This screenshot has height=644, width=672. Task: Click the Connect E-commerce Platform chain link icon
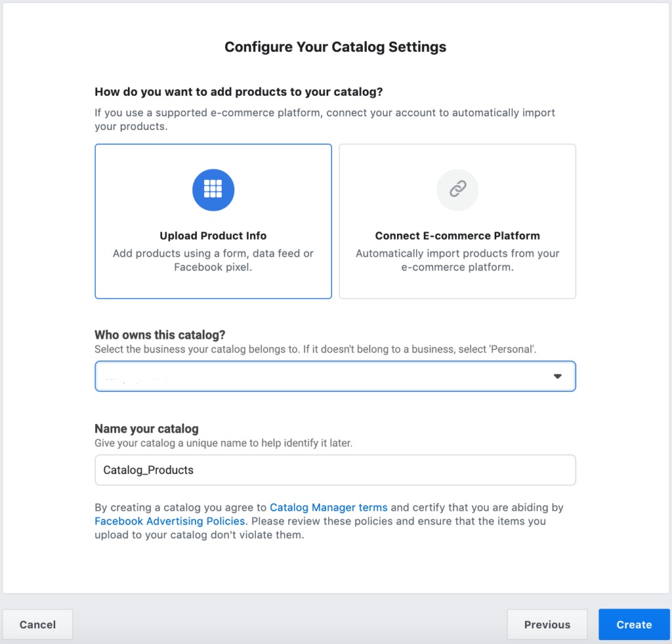coord(457,190)
